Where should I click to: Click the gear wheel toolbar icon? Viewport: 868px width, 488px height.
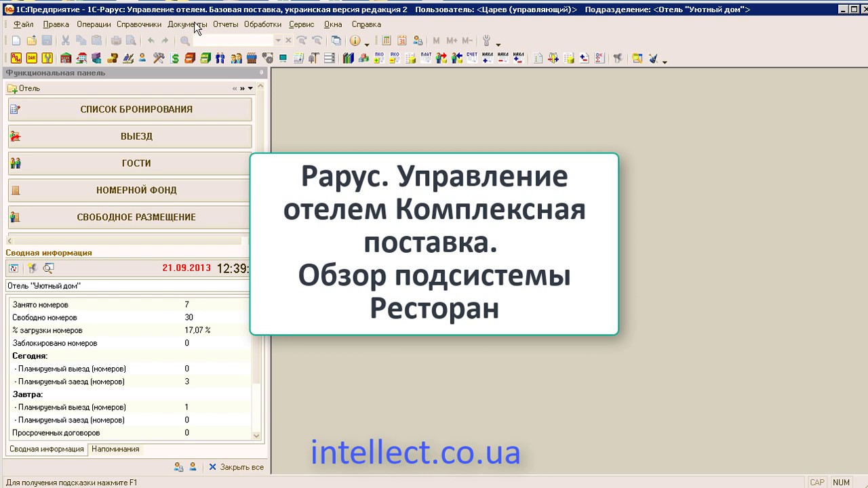coord(267,58)
